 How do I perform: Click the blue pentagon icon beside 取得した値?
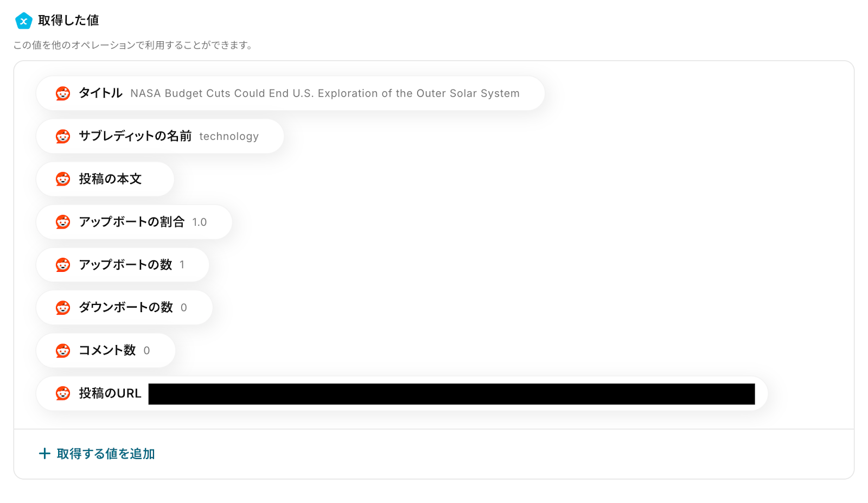coord(23,21)
